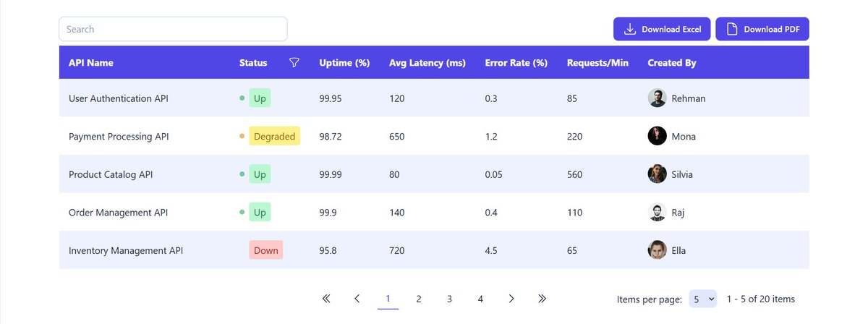Go to next page arrow

[x=511, y=298]
